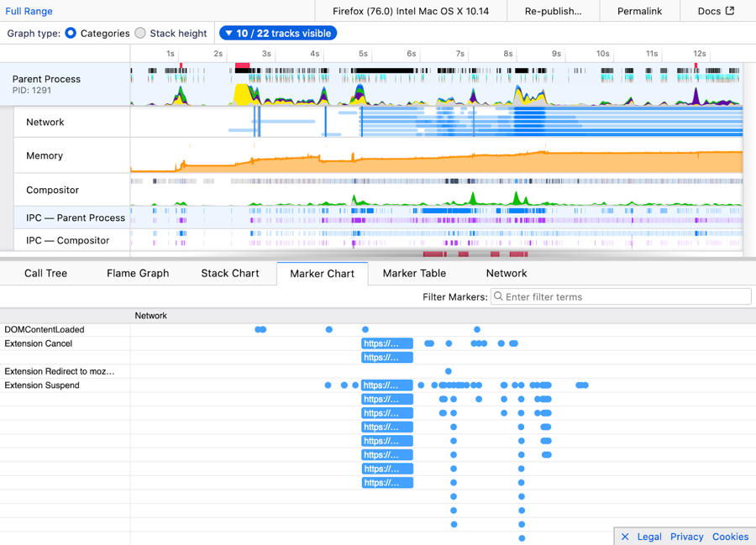Open the Marker Table tab
Screen dimensions: 756x545
coord(414,273)
